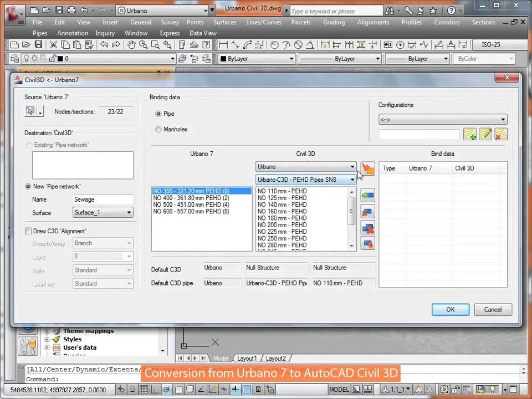This screenshot has width=532, height=399.
Task: Click the favorites star icon in title bar
Action: pos(433,11)
